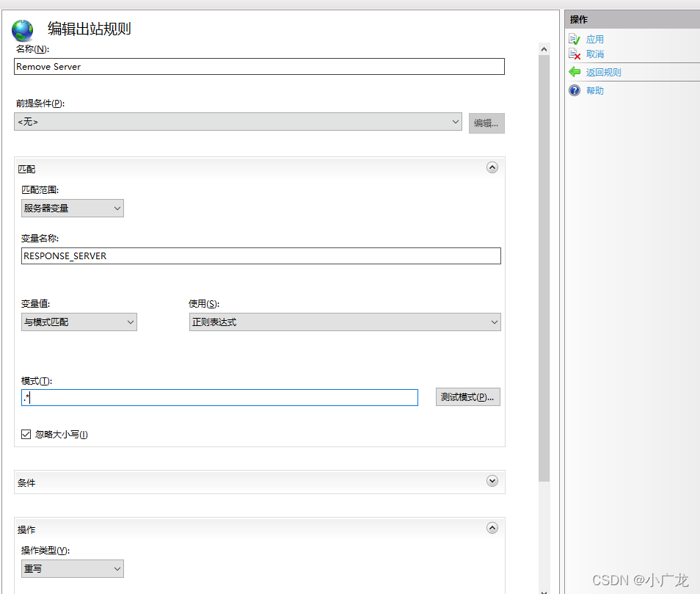Open the 取消 action link

coord(594,54)
